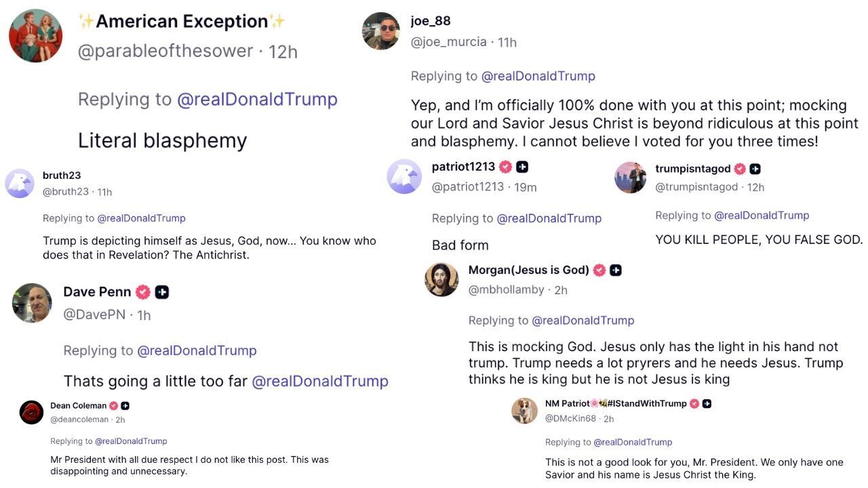
Task: Click @realDonaldTrump mention in Dave Penn's reply text
Action: [320, 382]
